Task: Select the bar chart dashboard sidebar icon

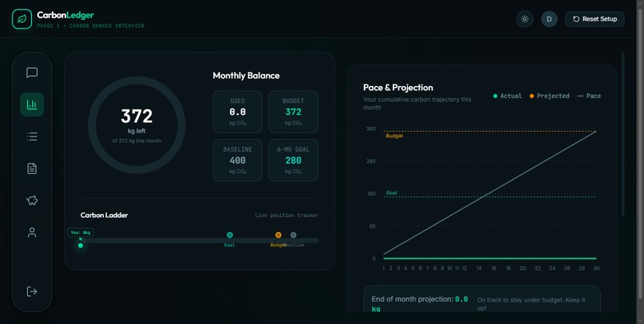Action: (32, 105)
